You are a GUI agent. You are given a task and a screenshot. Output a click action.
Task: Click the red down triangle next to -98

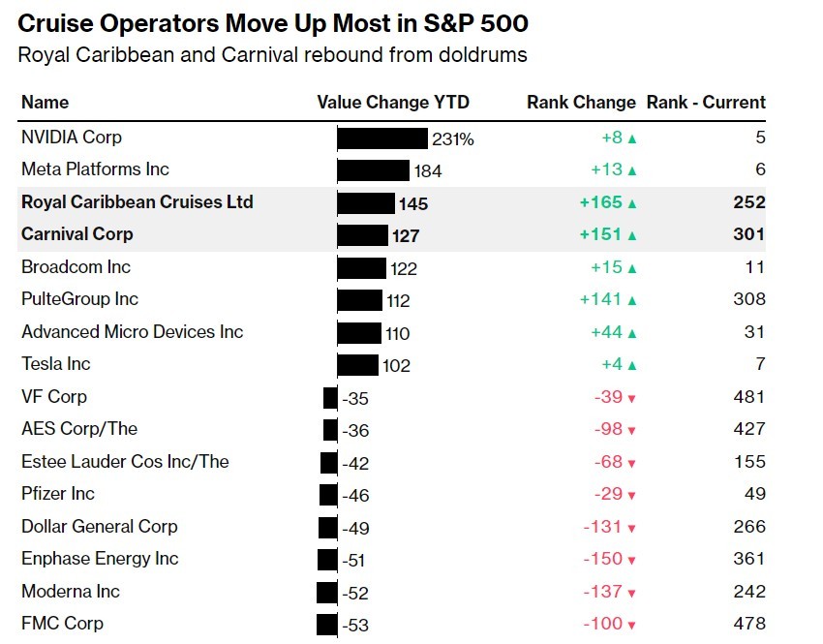[x=632, y=430]
